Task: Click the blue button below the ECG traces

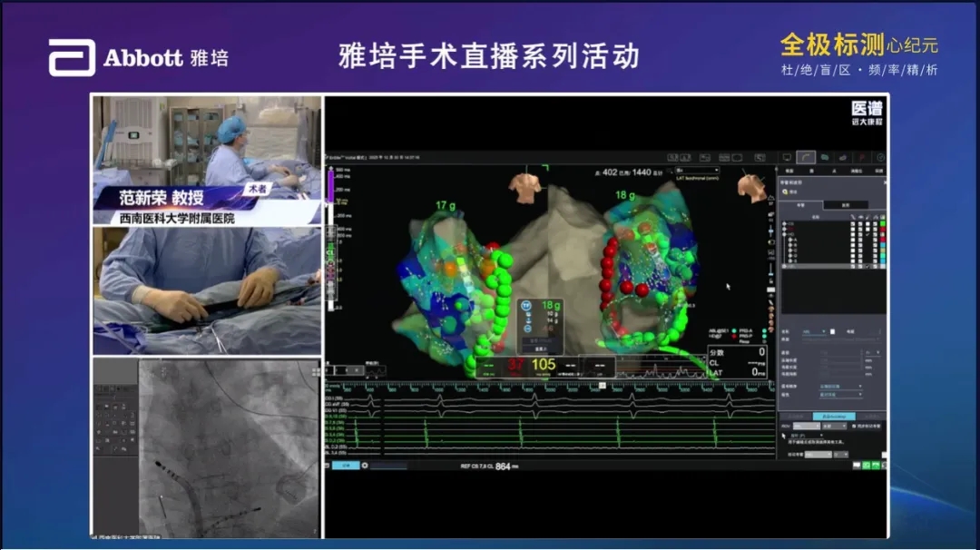Action: pyautogui.click(x=344, y=466)
